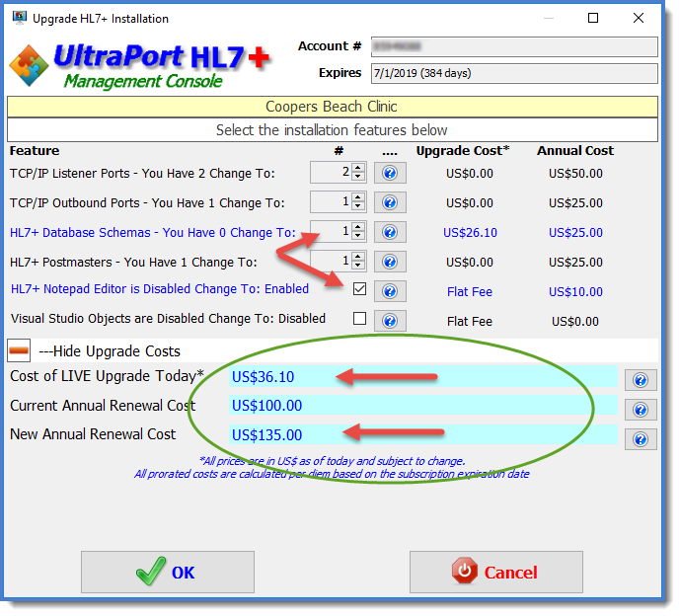
Task: Increase Outbound Ports count with up arrow
Action: (x=358, y=197)
